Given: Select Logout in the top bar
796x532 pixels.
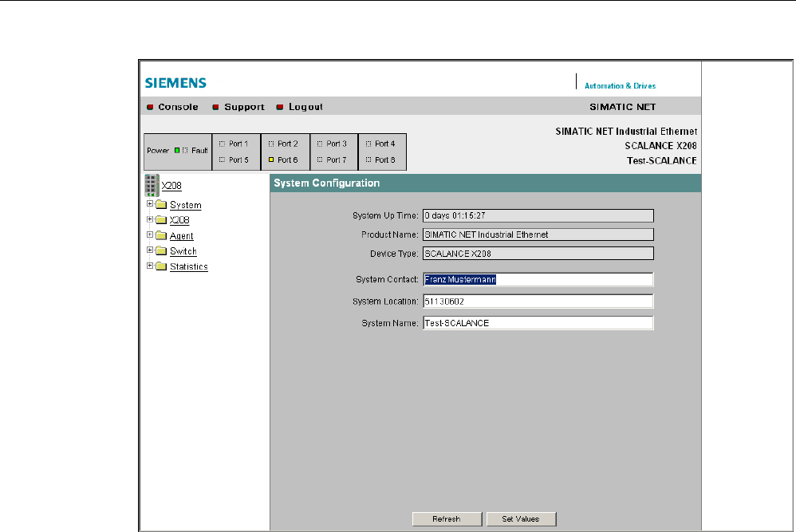Looking at the screenshot, I should point(305,107).
